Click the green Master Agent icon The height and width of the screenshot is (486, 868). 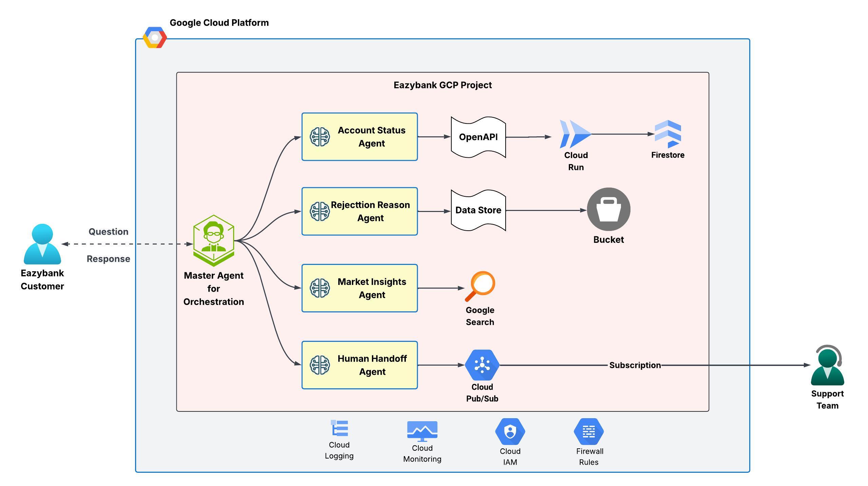click(213, 240)
